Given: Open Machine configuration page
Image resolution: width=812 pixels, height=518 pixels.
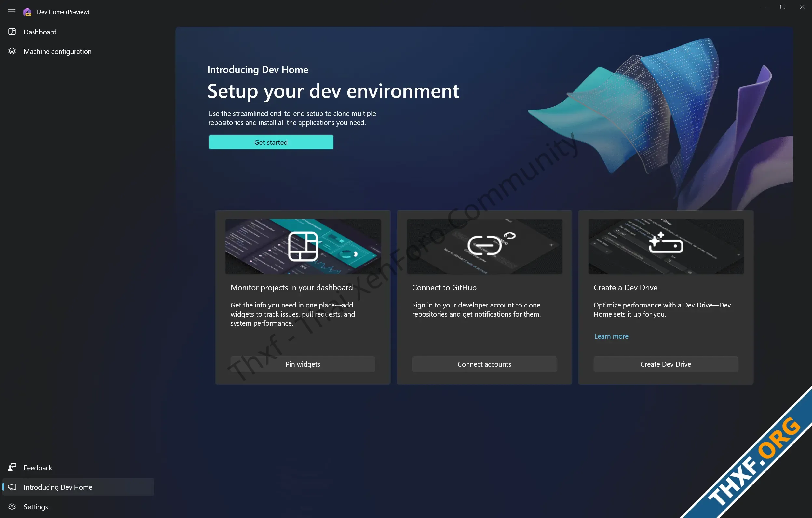Looking at the screenshot, I should coord(58,52).
